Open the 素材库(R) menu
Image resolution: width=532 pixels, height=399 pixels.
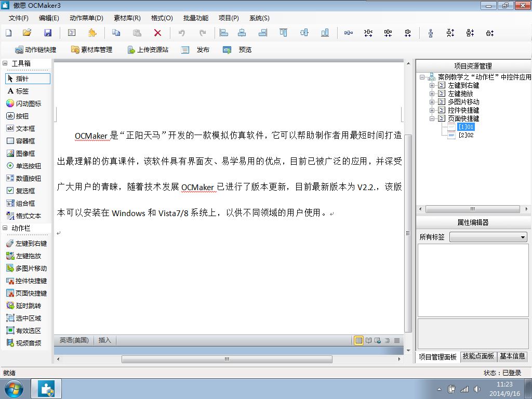coord(127,18)
